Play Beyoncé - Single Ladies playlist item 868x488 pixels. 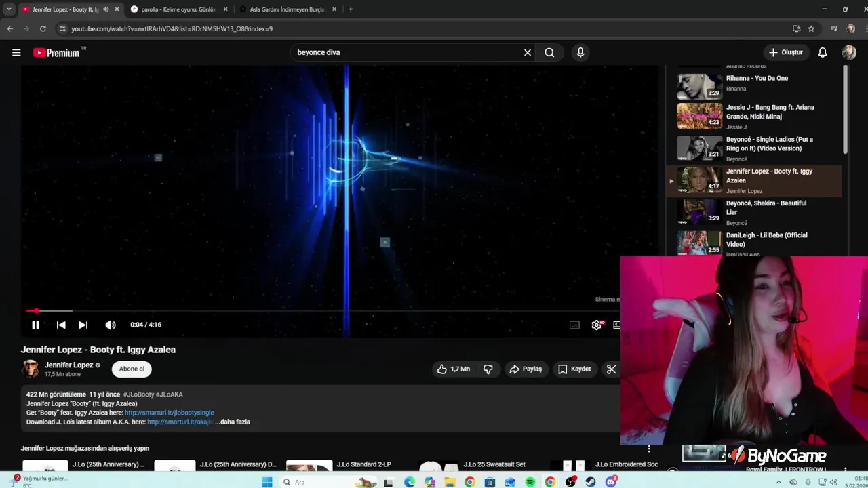(753, 148)
